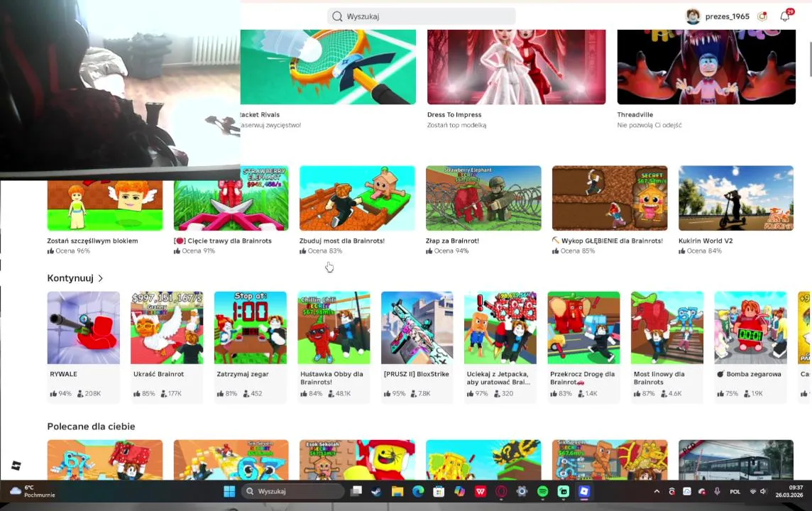Expand the Kontynuuj section chevron
This screenshot has height=511, width=812.
pyautogui.click(x=101, y=278)
